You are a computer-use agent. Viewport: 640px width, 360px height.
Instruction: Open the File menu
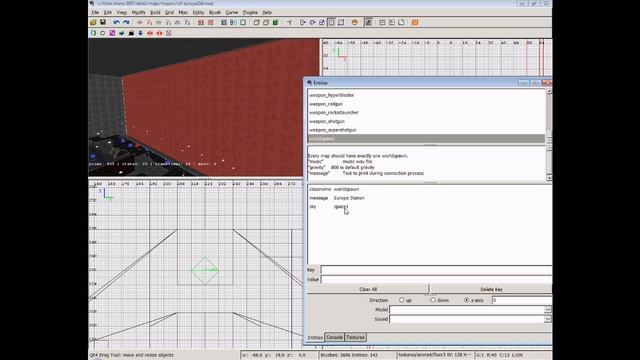[x=95, y=13]
